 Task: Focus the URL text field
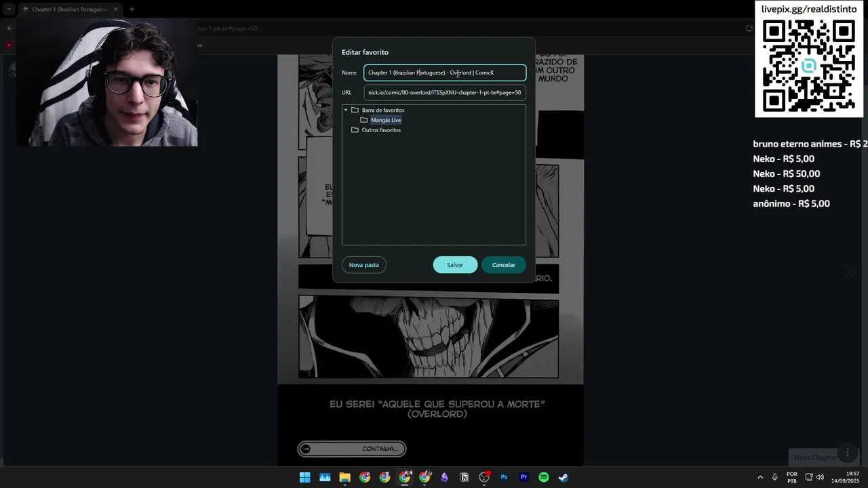(x=445, y=92)
